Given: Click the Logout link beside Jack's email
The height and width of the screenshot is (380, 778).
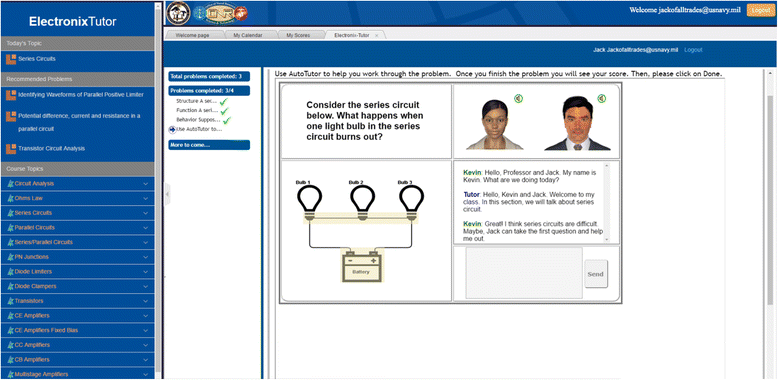Looking at the screenshot, I should click(693, 50).
